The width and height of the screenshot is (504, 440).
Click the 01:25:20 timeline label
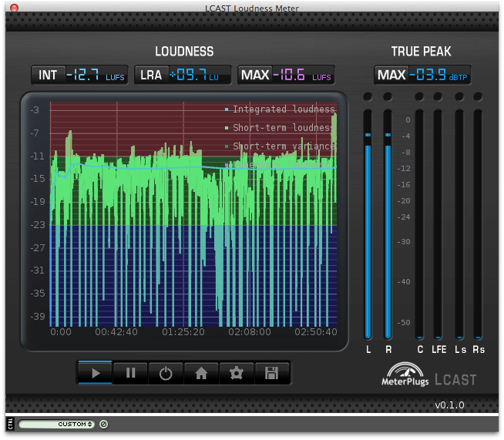(183, 331)
